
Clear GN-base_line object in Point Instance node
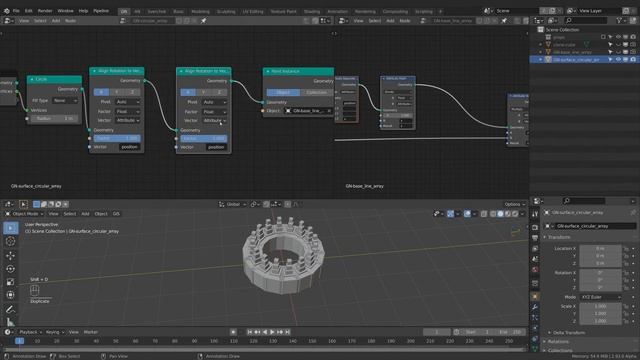tap(329, 111)
